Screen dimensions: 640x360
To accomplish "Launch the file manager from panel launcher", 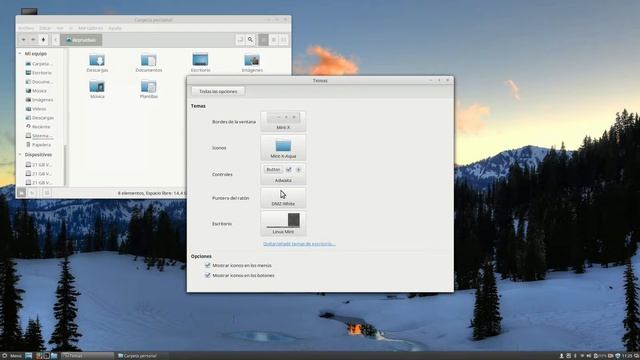I will (x=54, y=356).
